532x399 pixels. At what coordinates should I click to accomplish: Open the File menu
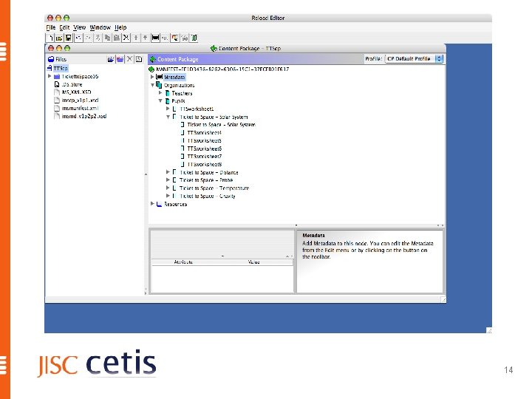coord(50,27)
